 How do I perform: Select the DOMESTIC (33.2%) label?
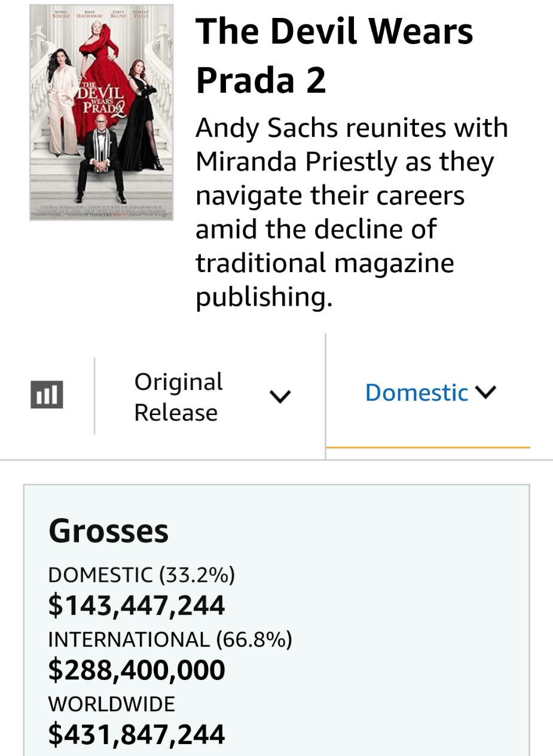click(x=142, y=575)
